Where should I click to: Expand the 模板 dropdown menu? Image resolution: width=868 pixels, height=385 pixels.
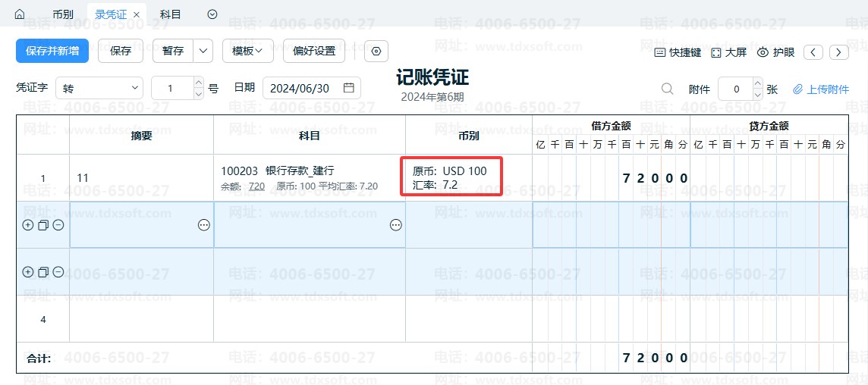click(x=247, y=52)
